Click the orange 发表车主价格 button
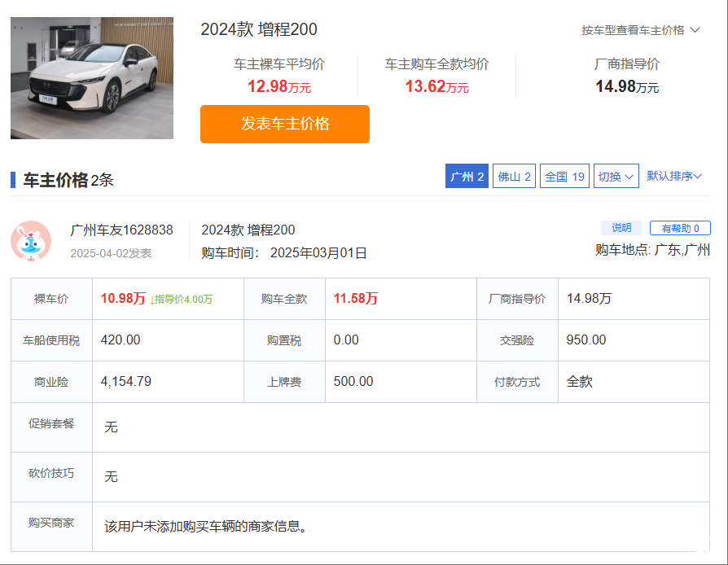The height and width of the screenshot is (565, 728). coord(285,124)
